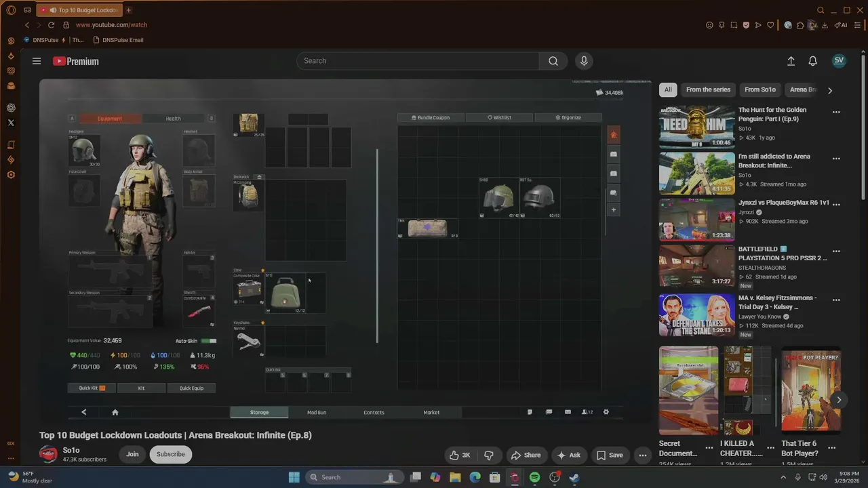Open options for The Hunt for Golden Penguin video
868x488 pixels.
[x=836, y=113]
